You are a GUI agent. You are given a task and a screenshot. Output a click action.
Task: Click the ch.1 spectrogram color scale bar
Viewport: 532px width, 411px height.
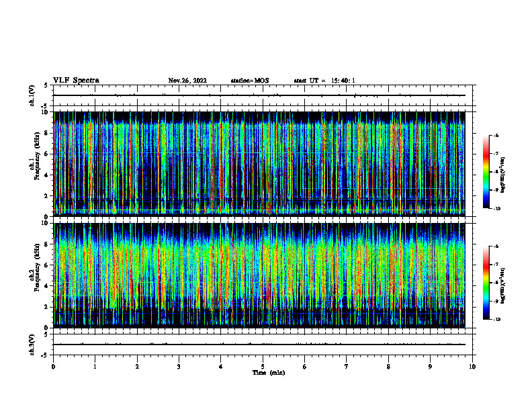486,172
